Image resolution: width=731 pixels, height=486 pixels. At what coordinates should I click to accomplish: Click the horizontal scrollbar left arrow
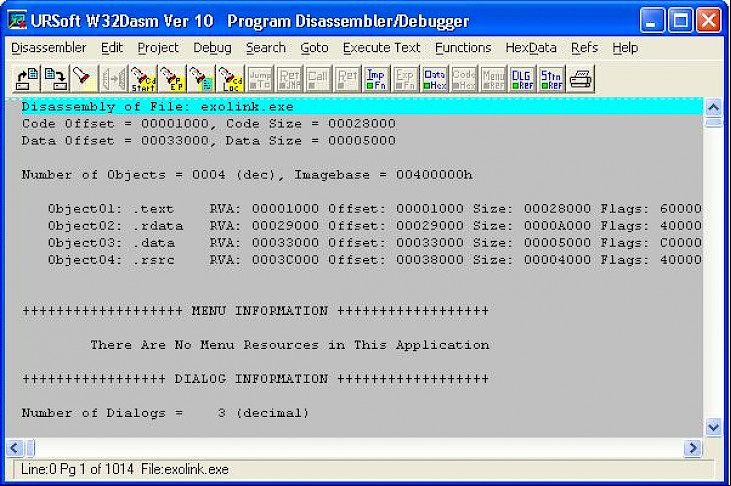pos(14,448)
